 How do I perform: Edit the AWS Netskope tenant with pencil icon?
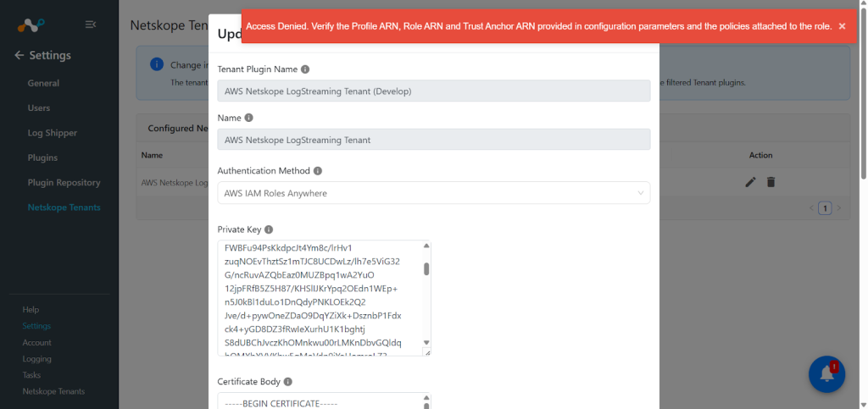point(751,182)
